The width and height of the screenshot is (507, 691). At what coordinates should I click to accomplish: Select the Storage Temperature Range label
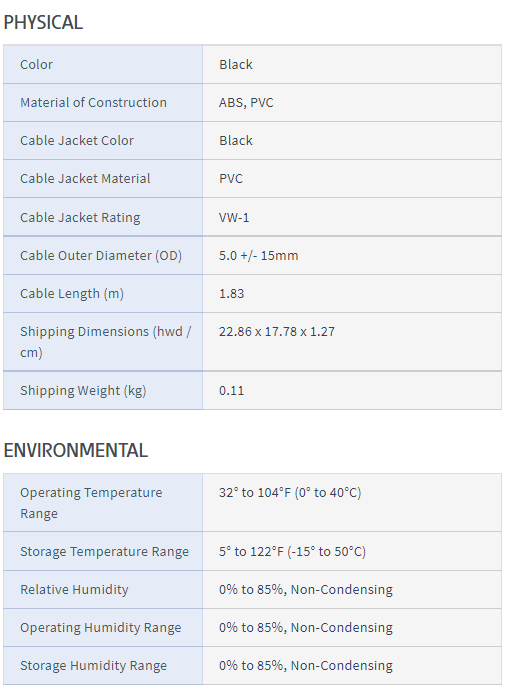click(x=104, y=551)
